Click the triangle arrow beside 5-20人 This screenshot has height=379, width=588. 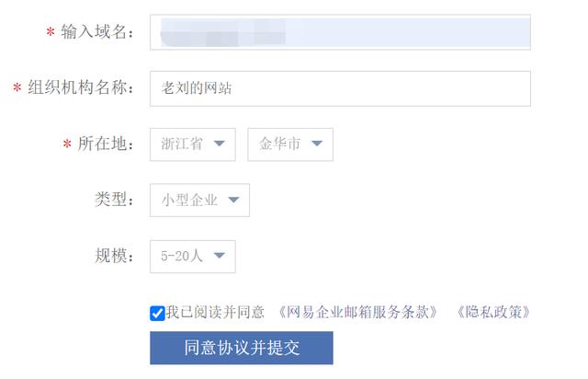pos(219,256)
